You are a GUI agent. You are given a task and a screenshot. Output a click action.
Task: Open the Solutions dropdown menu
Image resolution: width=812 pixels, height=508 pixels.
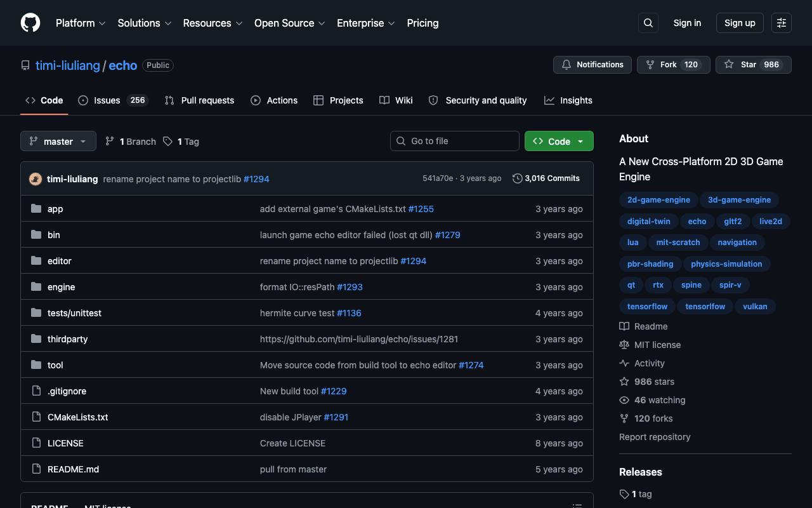point(145,23)
